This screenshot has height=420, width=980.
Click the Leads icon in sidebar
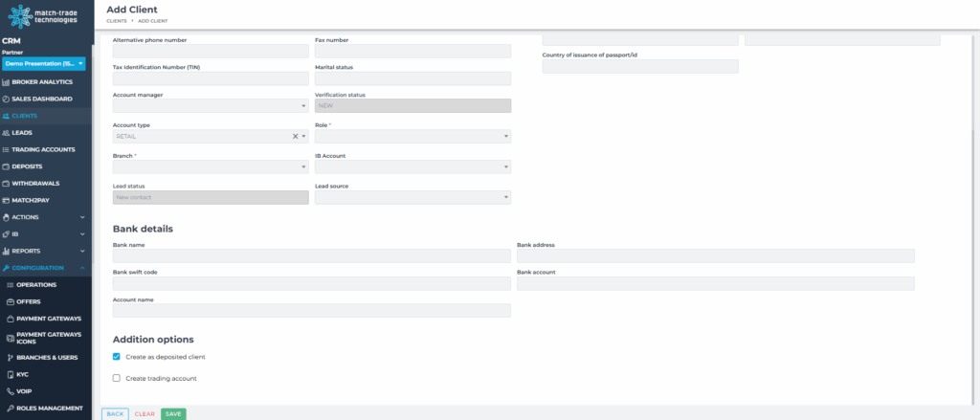pos(6,133)
